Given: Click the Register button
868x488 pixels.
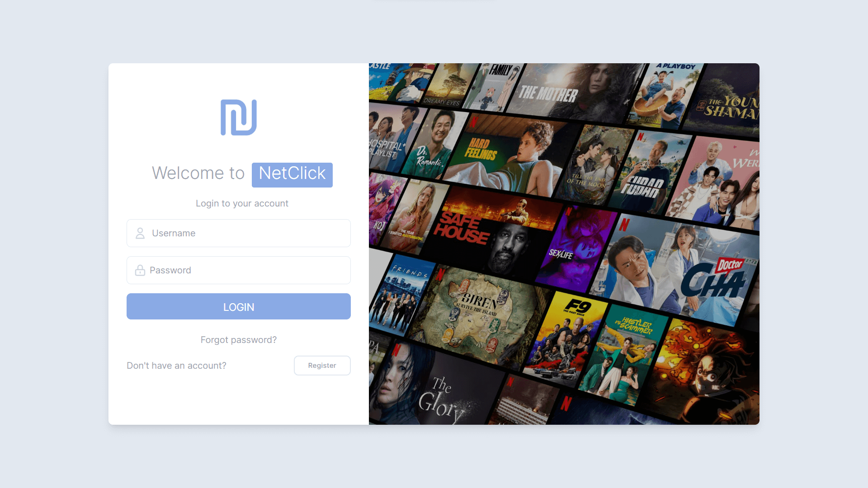Looking at the screenshot, I should [322, 366].
